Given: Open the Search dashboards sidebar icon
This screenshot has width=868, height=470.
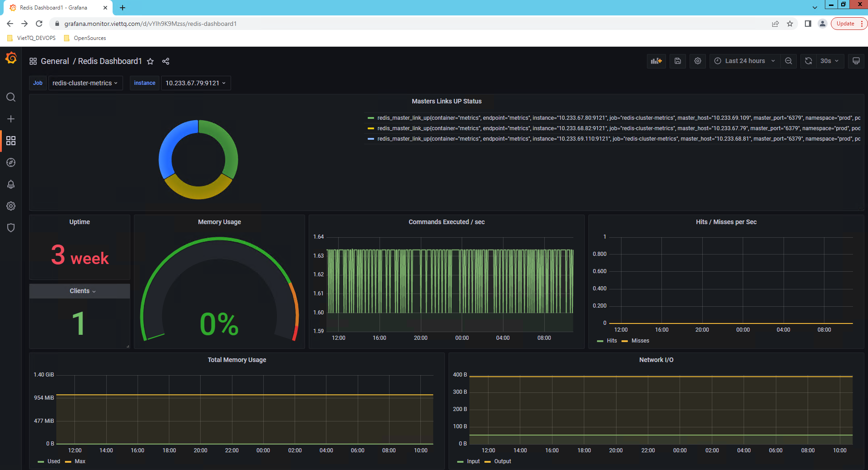Looking at the screenshot, I should point(11,97).
